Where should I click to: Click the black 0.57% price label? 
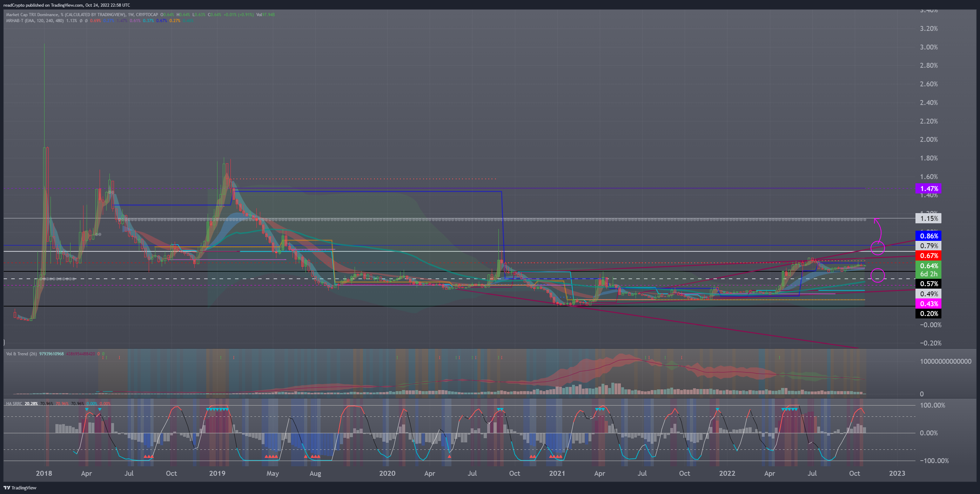(x=929, y=284)
